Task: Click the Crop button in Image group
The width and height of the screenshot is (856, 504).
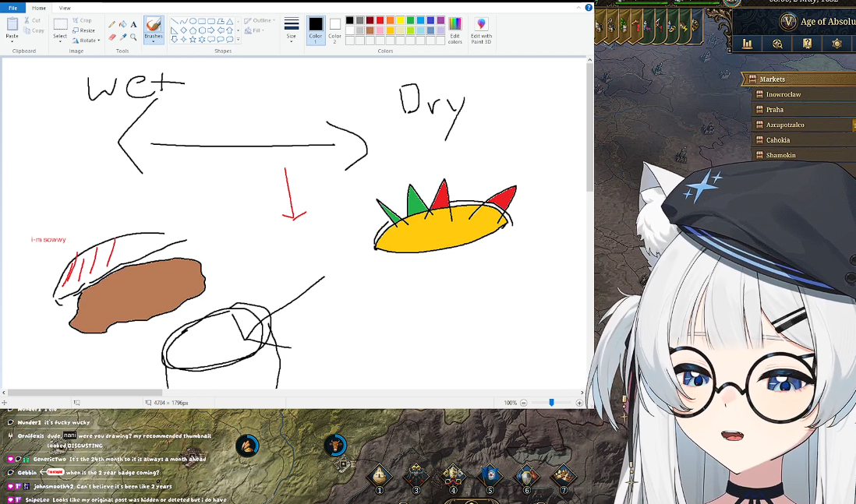Action: pos(82,20)
